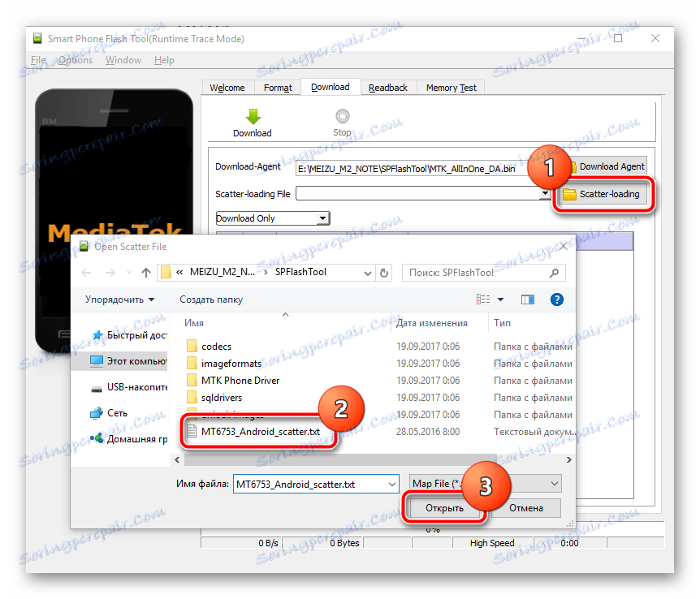Close the Open Scatter File dialog
The height and width of the screenshot is (599, 700).
(x=564, y=247)
